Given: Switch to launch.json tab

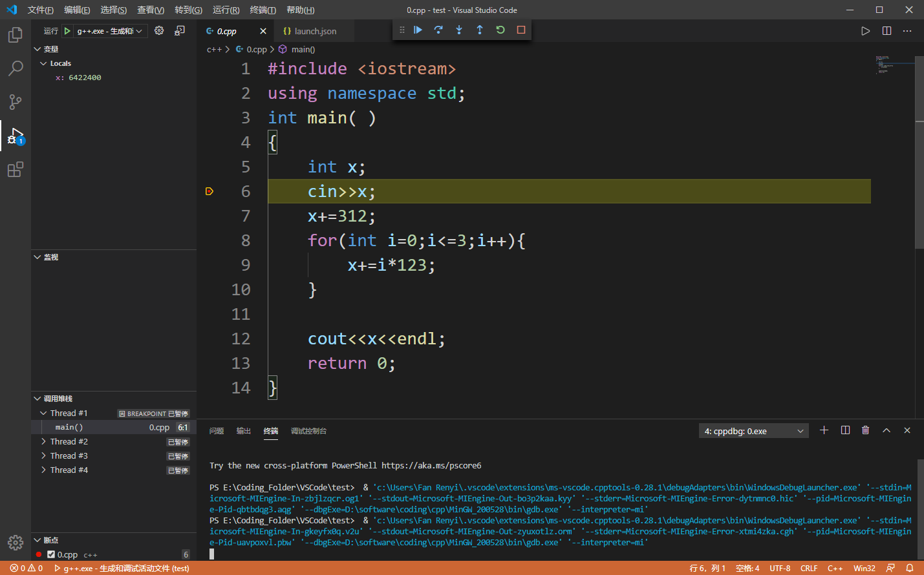Looking at the screenshot, I should (x=314, y=31).
